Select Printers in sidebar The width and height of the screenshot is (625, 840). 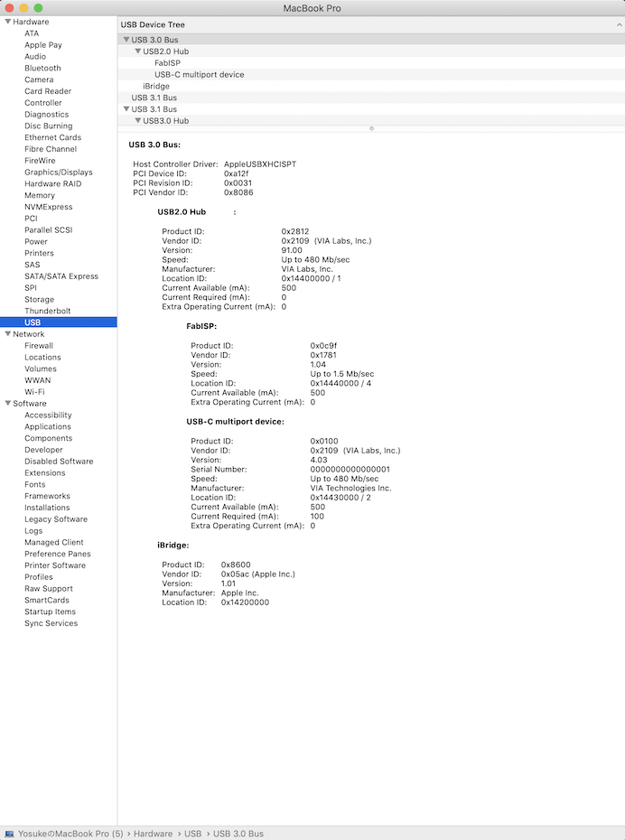point(39,253)
